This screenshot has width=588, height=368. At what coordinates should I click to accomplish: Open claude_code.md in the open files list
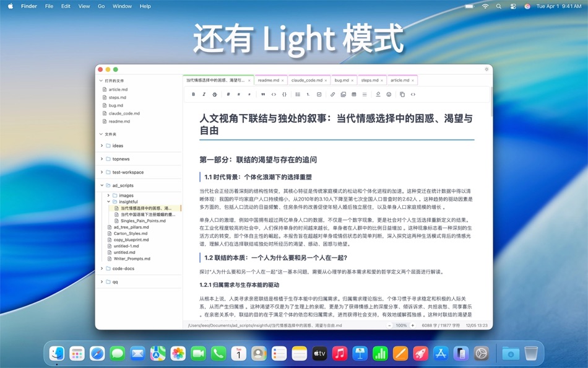click(124, 113)
